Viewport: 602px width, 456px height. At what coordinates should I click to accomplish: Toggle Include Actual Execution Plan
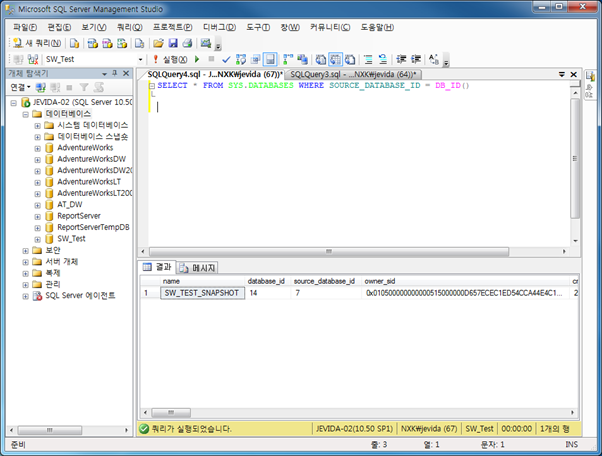(288, 59)
